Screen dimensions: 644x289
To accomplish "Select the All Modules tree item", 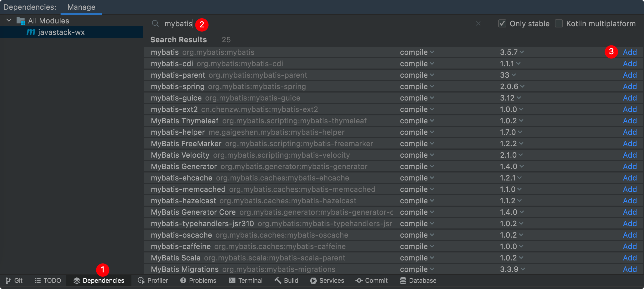I will [x=71, y=21].
